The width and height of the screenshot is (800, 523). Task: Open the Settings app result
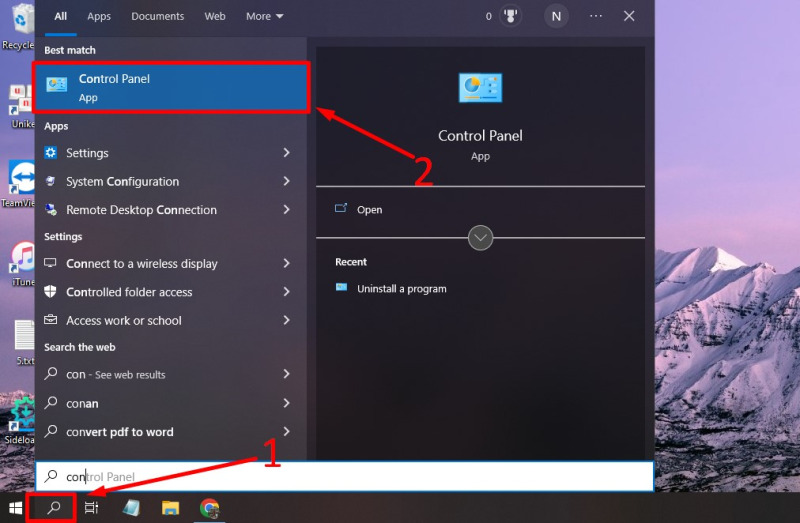87,153
